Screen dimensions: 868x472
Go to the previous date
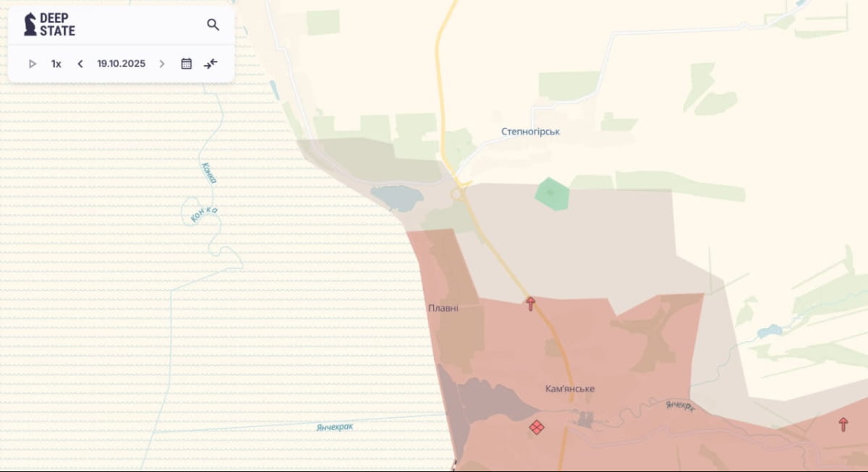80,64
